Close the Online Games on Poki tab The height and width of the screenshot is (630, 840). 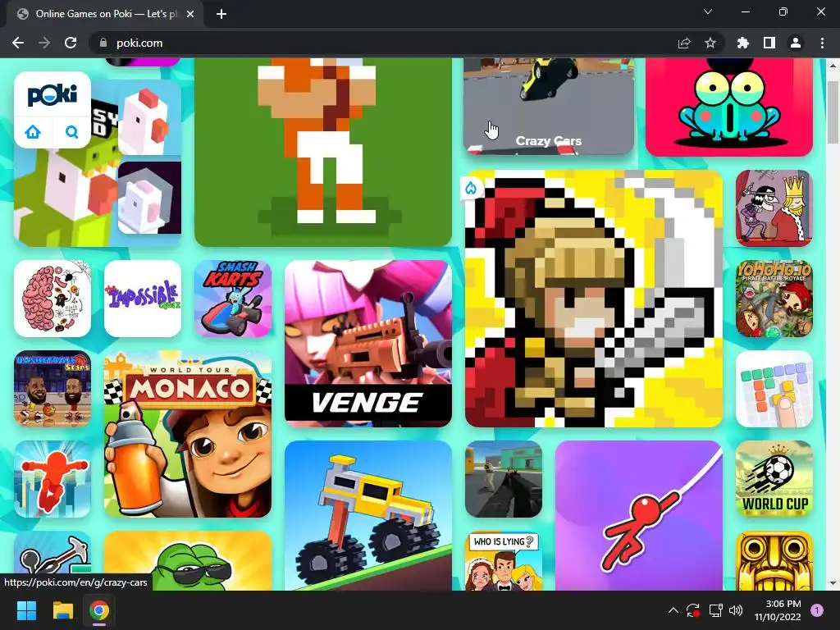190,14
